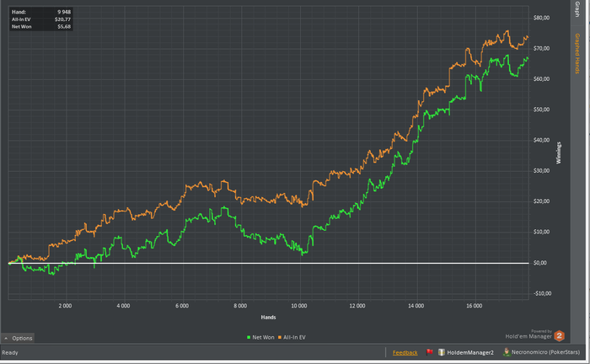Image resolution: width=590 pixels, height=364 pixels.
Task: Click the Hold'em Manager 2 logo badge
Action: (560, 336)
